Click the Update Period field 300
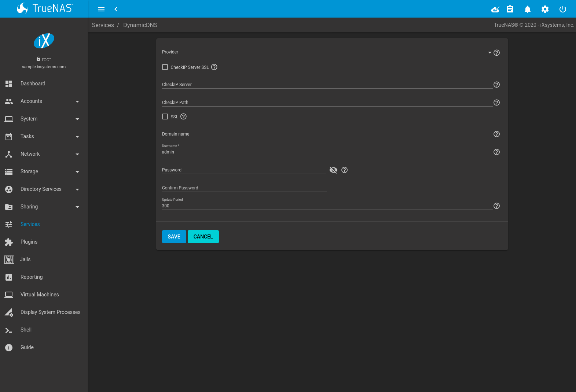576x392 pixels. pyautogui.click(x=327, y=206)
